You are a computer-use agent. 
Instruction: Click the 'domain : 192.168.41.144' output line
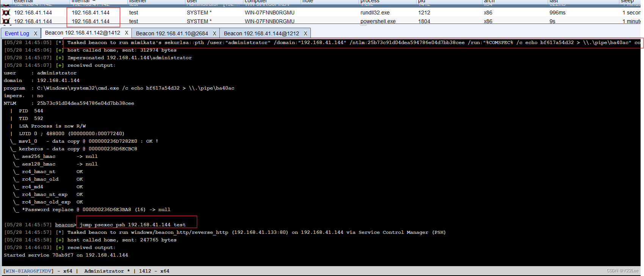coord(42,80)
